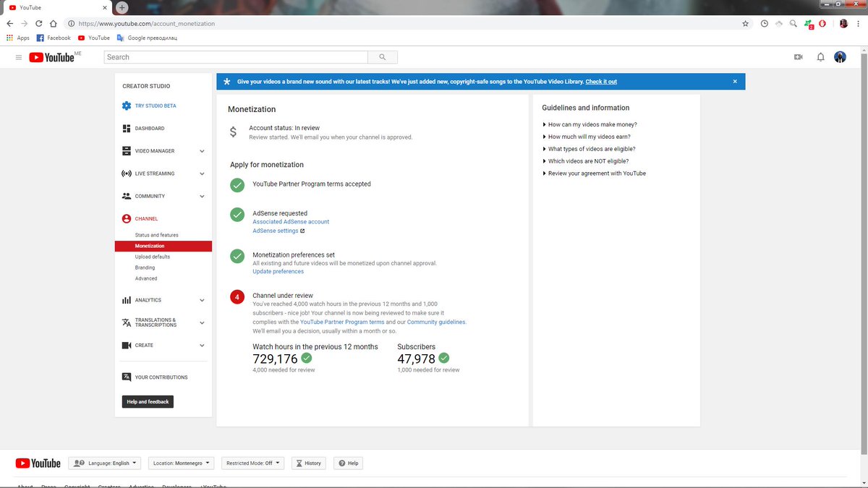Click the 729,176 watch hours value

coord(275,359)
